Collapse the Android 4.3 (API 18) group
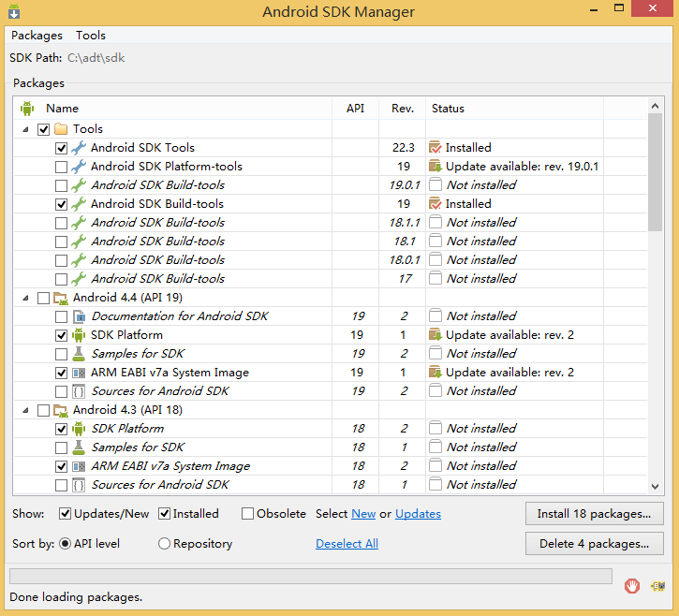This screenshot has width=679, height=616. 26,410
